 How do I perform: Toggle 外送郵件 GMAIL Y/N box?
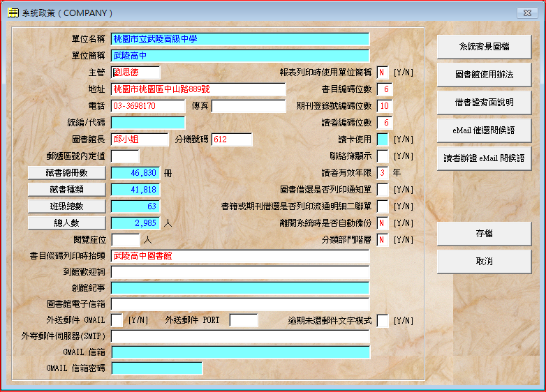(x=117, y=320)
